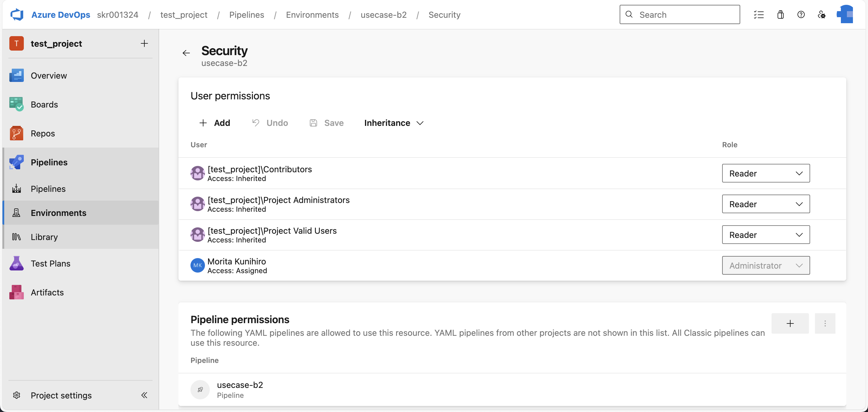Image resolution: width=868 pixels, height=412 pixels.
Task: Navigate to Environments via the breadcrumb
Action: point(312,14)
